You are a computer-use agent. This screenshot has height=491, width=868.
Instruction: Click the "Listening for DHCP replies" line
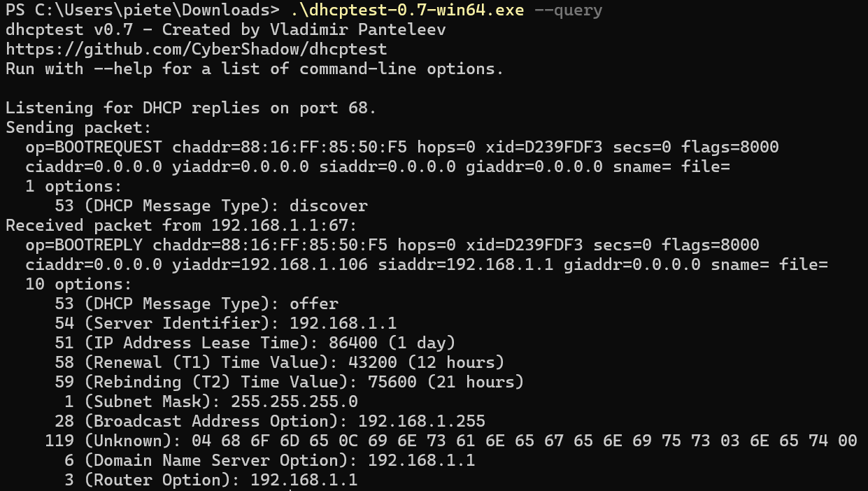(191, 108)
